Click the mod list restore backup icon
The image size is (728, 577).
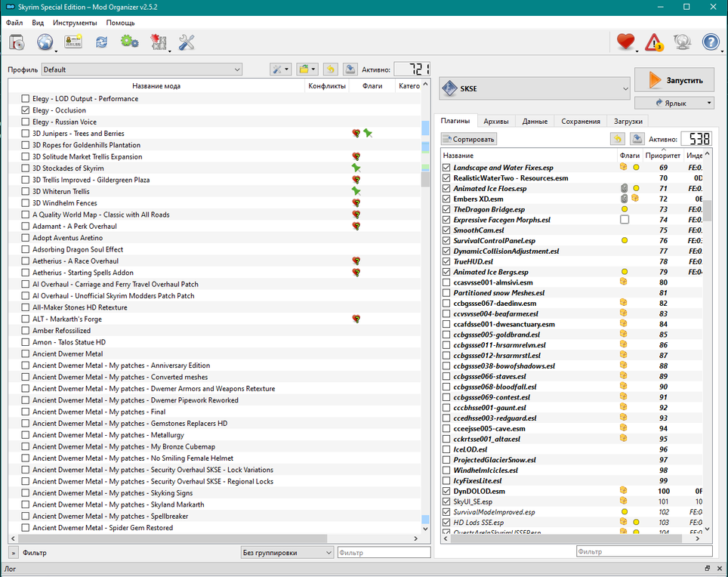click(x=331, y=69)
